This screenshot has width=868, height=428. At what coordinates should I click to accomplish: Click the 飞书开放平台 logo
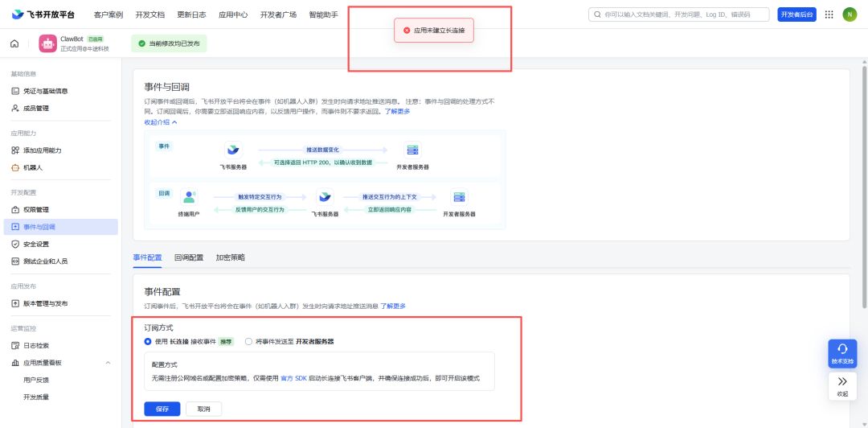point(43,14)
